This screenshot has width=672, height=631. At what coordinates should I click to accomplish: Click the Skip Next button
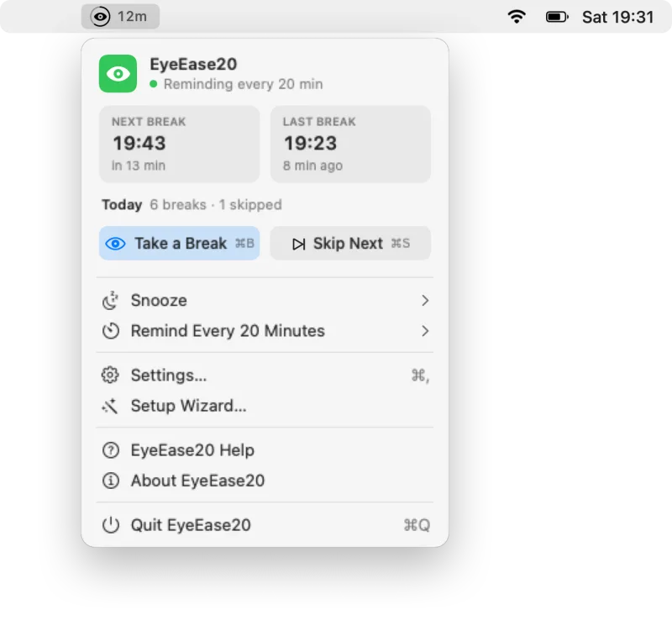(350, 243)
